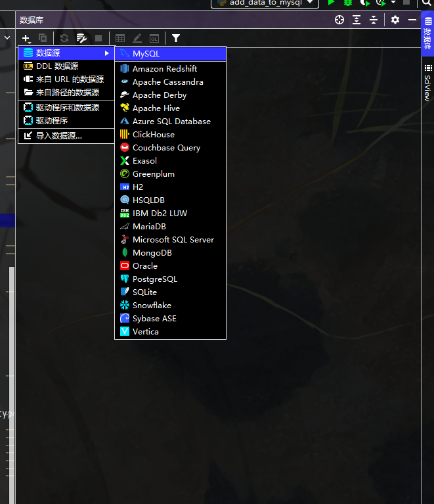Open the add_data_to_mysql run configuration dropdown
Image resolution: width=434 pixels, height=504 pixels.
[x=265, y=3]
